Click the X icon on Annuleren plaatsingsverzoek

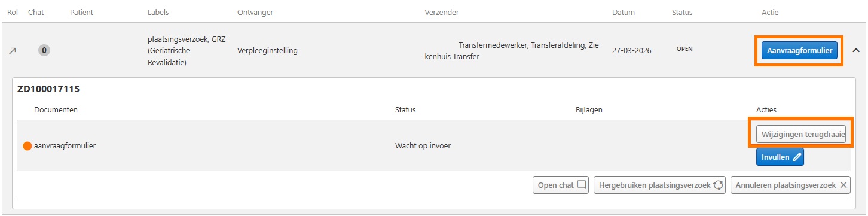(x=843, y=185)
